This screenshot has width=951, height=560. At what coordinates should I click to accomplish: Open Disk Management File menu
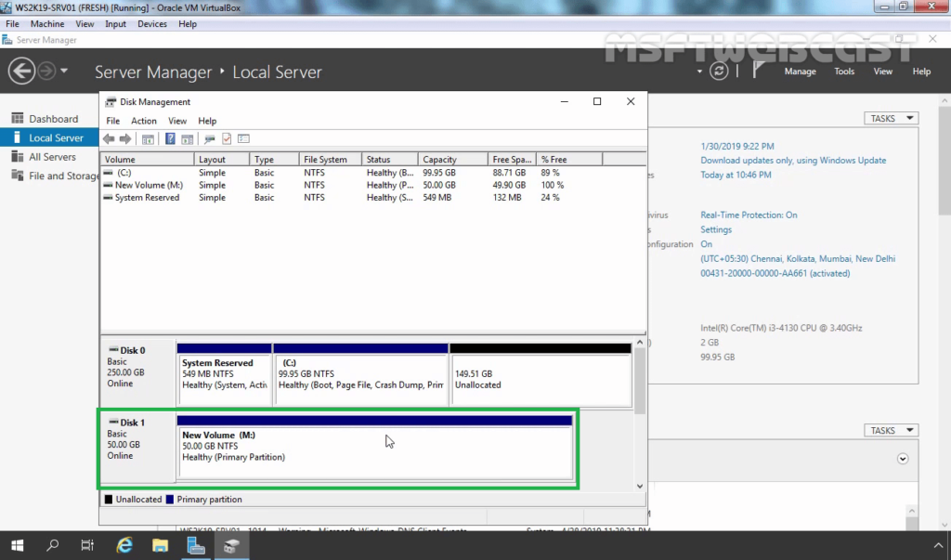[112, 121]
